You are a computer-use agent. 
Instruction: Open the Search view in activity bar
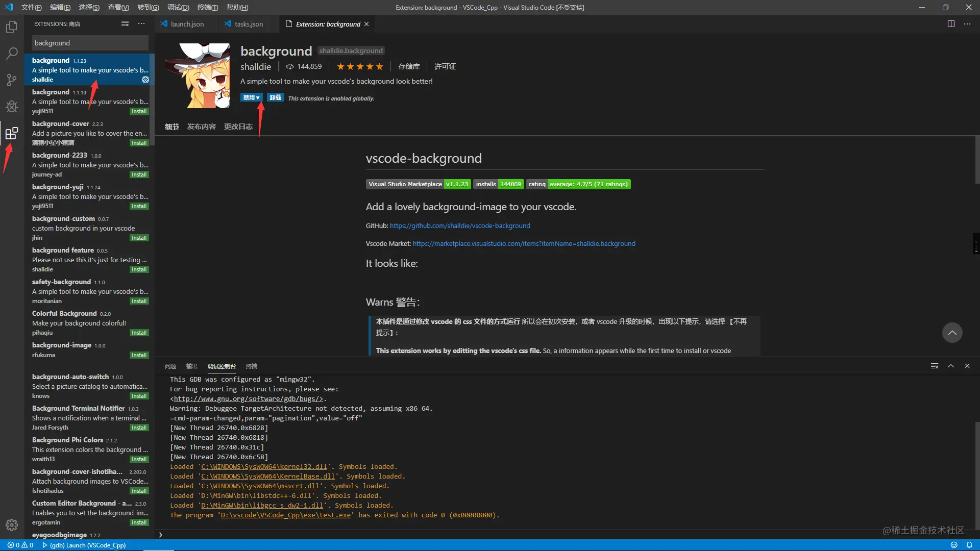12,53
